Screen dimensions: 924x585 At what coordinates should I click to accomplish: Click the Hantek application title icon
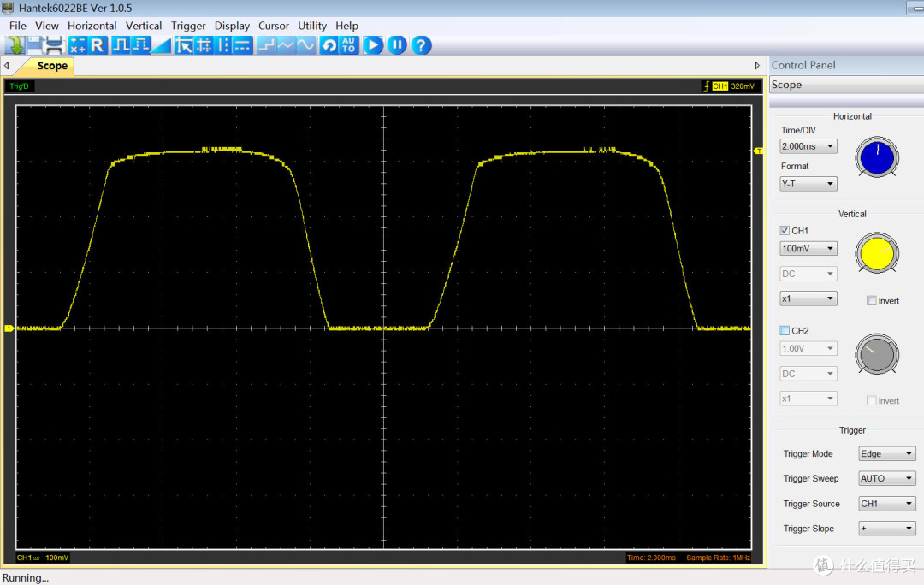point(8,8)
